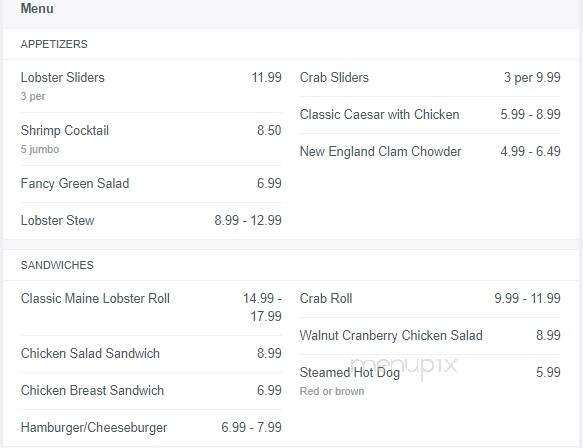Open the Lobster Sliders item
The width and height of the screenshot is (583, 448).
click(62, 77)
